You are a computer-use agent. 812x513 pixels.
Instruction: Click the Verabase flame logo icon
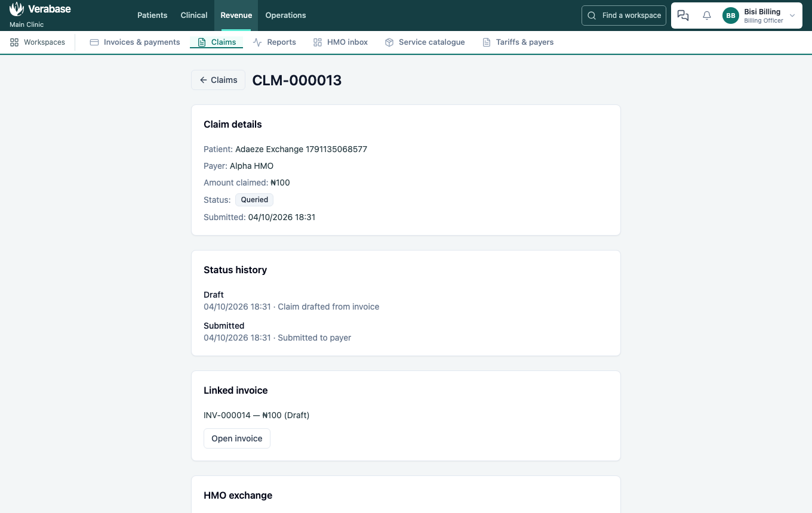17,10
